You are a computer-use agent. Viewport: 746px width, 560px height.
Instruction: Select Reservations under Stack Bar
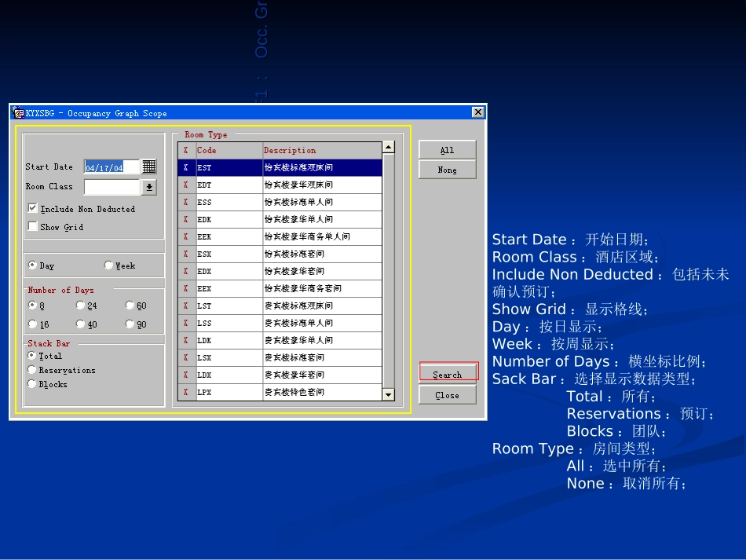32,370
